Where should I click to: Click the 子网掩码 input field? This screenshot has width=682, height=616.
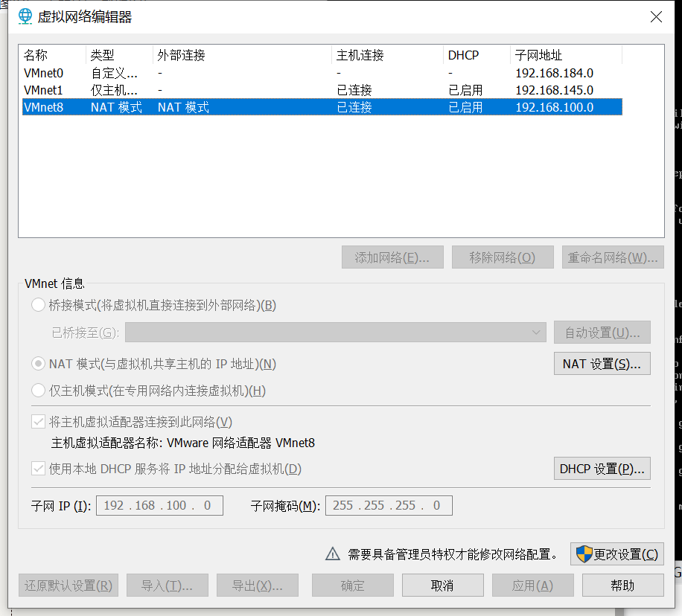pos(389,506)
